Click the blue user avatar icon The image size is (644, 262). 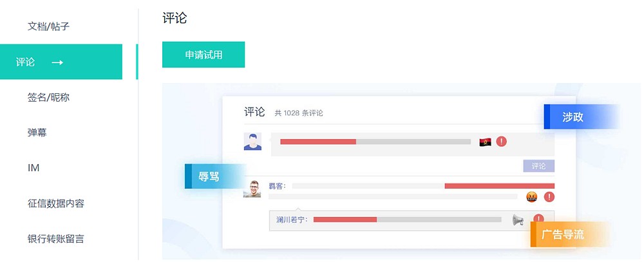[x=252, y=142]
